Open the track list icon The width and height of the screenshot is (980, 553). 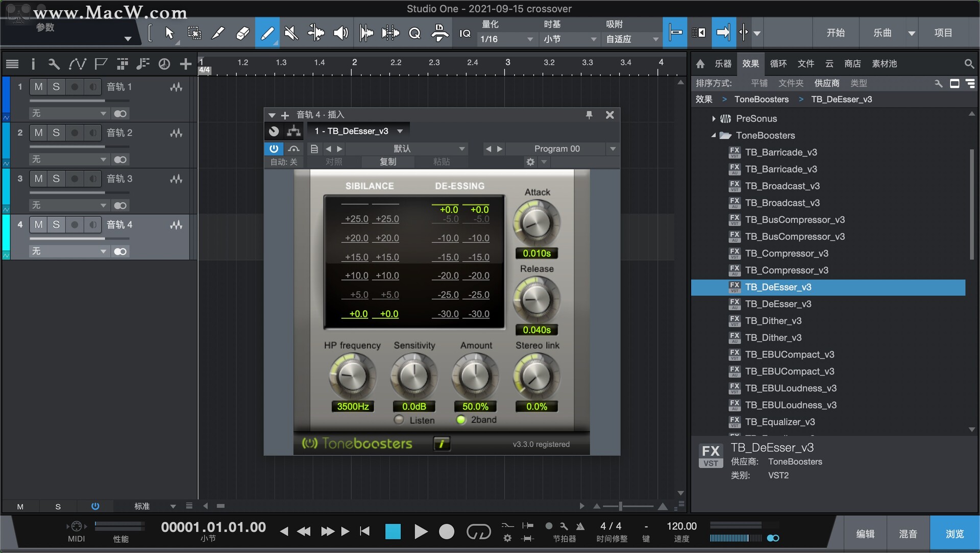(12, 64)
